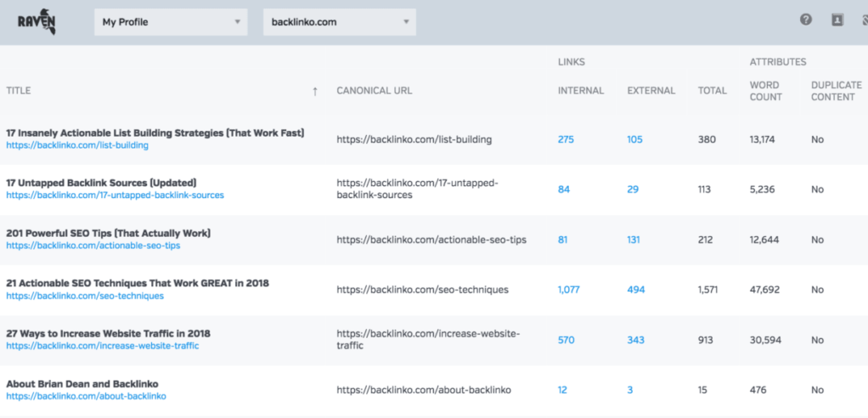Open the 17-untapped-backlink-sources page link
Image resolution: width=868 pixels, height=418 pixels.
pos(116,195)
